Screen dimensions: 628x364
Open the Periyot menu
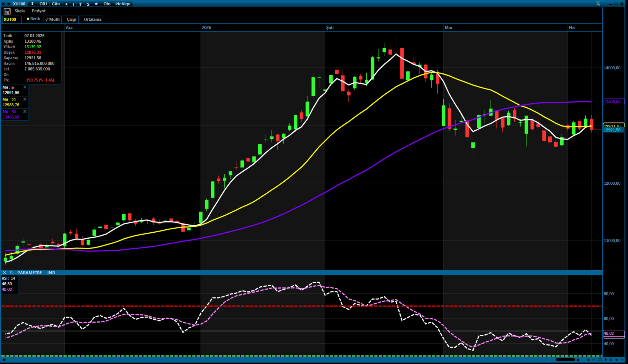[39, 11]
